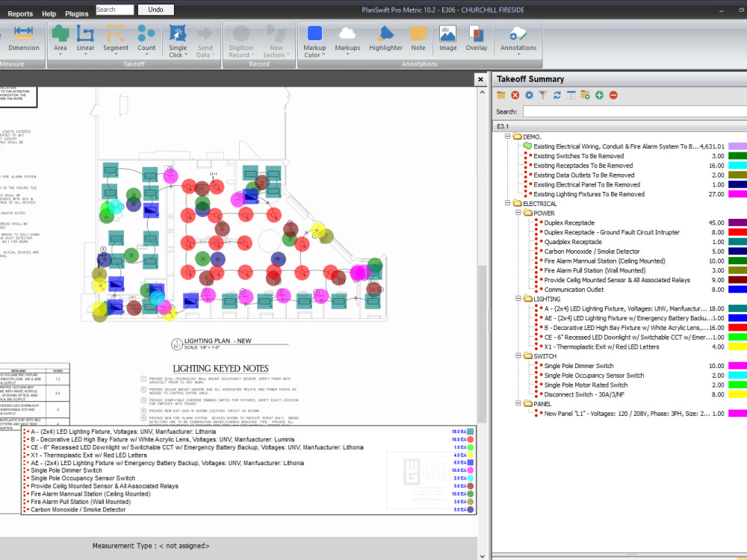Viewport: 747px width, 560px height.
Task: Click the filter funnel icon in Takeoff Summary
Action: click(x=543, y=96)
